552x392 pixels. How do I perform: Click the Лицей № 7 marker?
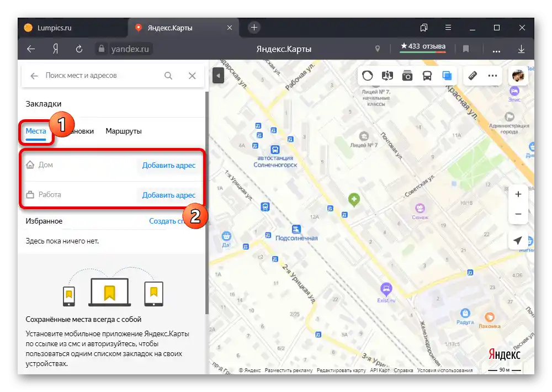coord(364,136)
